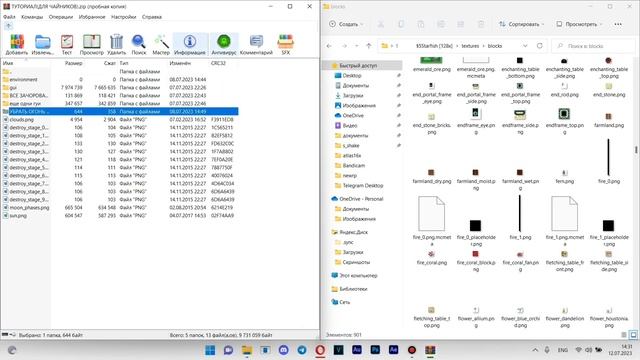Select the fire_1.png file

tap(520, 217)
